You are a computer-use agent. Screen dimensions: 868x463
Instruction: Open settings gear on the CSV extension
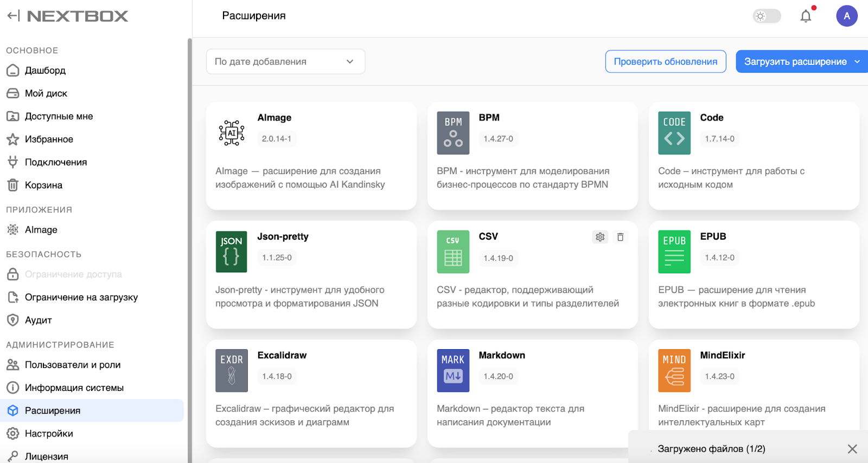coord(600,237)
